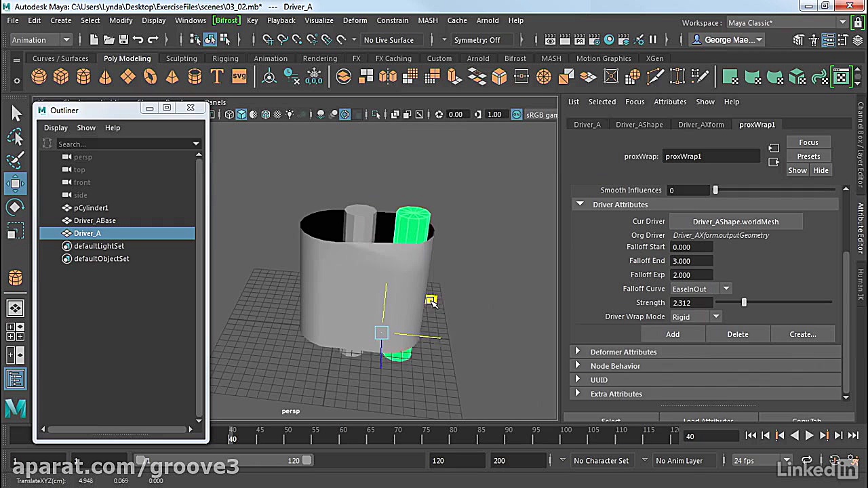Viewport: 868px width, 488px height.
Task: Click the Presets button
Action: (x=808, y=157)
